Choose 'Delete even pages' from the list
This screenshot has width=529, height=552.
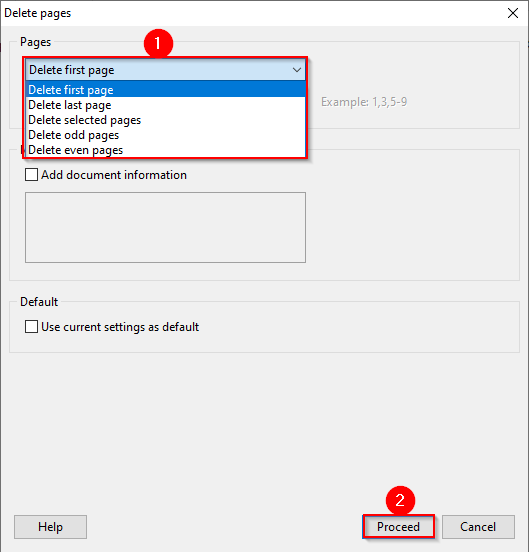165,150
